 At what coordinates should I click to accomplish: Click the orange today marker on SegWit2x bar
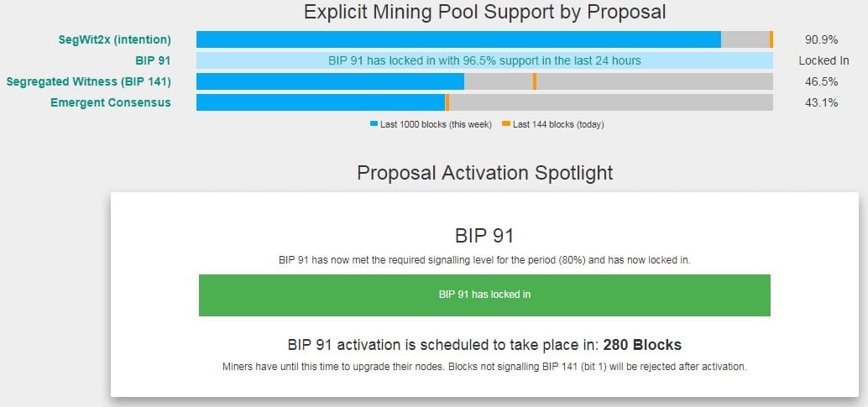click(x=771, y=39)
